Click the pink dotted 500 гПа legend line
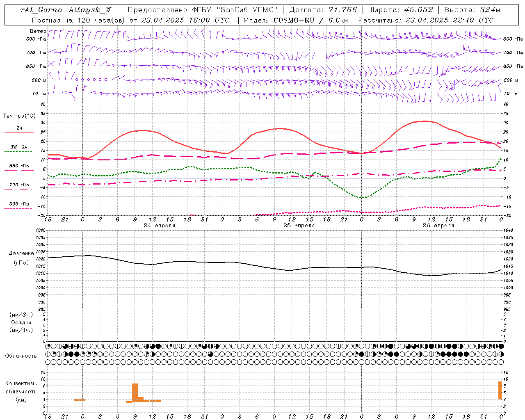Image resolution: width=525 pixels, height=420 pixels. coord(19,208)
